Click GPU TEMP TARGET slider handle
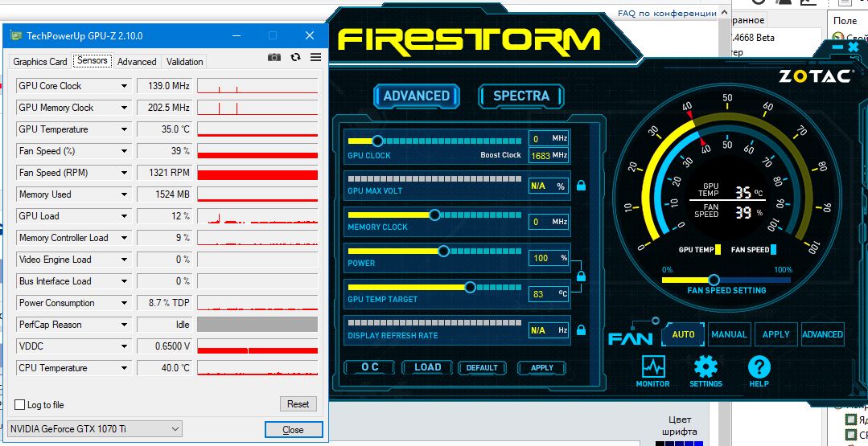Image resolution: width=868 pixels, height=446 pixels. tap(470, 288)
